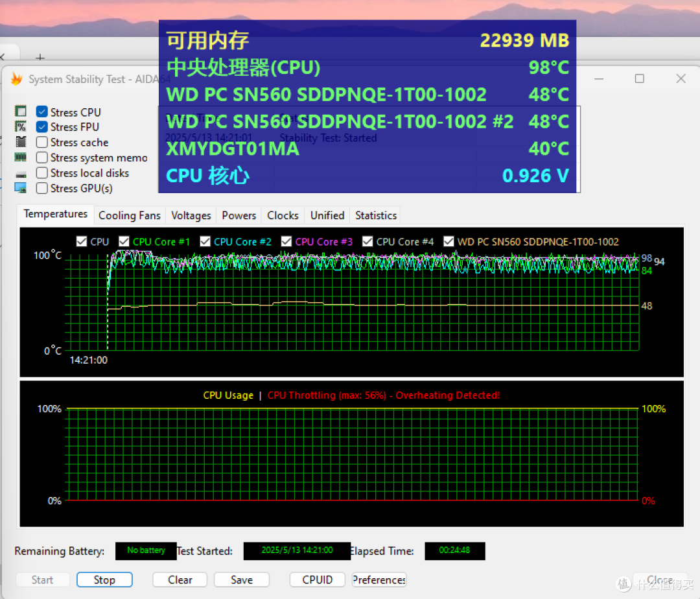Screen dimensions: 700x599
Task: Close the window with title bar X
Action: [681, 79]
